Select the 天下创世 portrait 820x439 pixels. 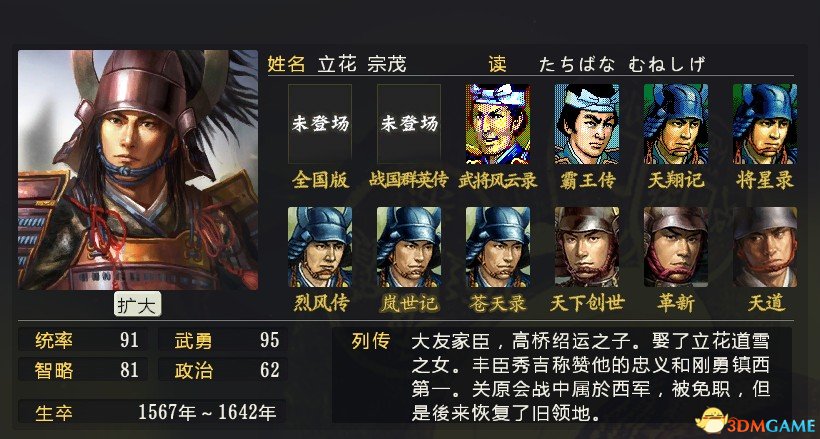[x=586, y=247]
